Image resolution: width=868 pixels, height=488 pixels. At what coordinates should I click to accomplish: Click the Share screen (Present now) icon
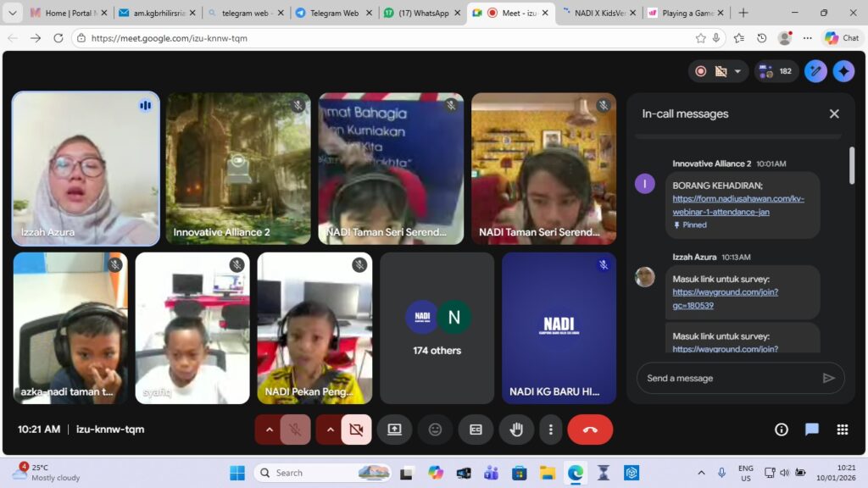394,430
